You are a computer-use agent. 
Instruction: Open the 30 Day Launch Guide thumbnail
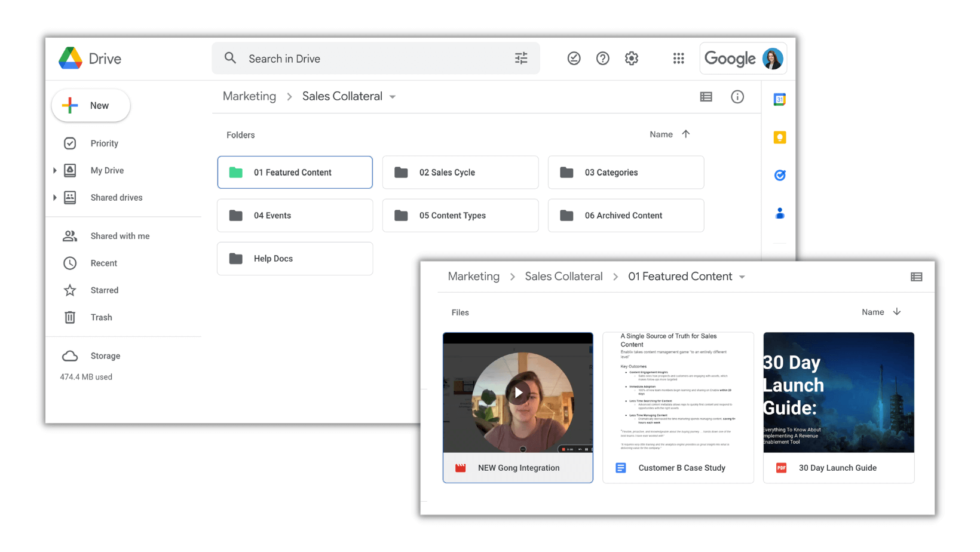tap(838, 392)
